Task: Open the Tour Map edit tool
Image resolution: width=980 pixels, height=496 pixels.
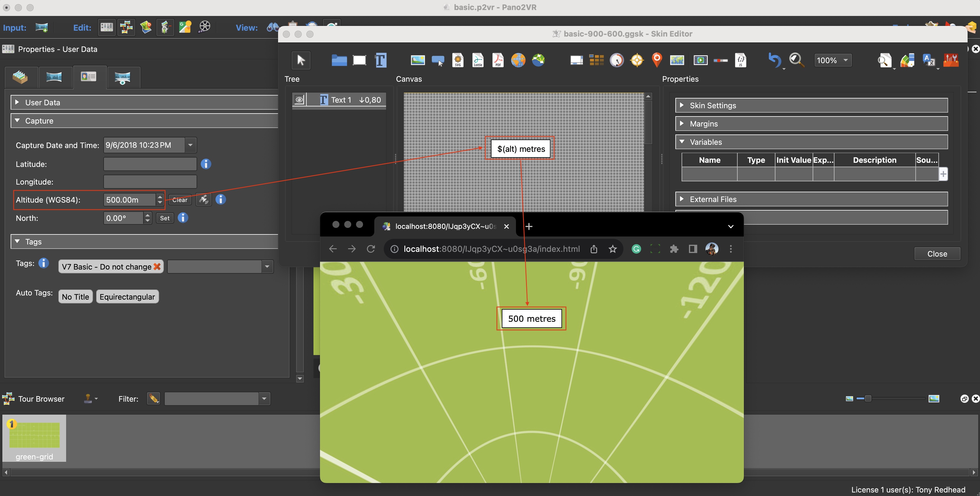Action: tap(145, 27)
